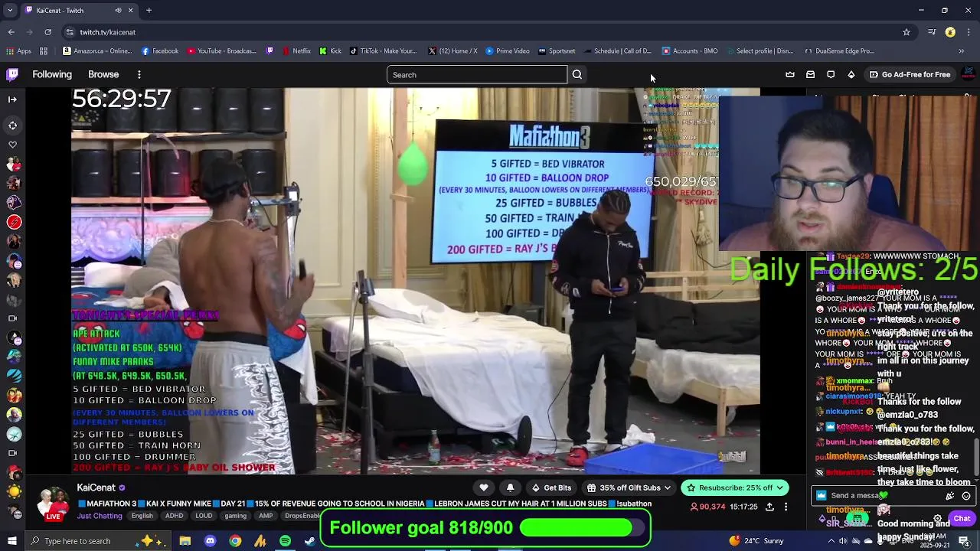Click the Bits cheer icon in chat input
The image size is (980, 551).
(x=950, y=495)
